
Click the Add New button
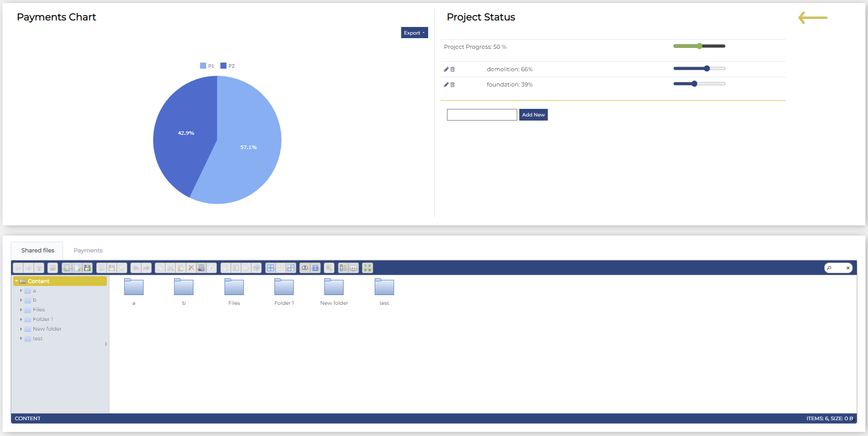(533, 115)
